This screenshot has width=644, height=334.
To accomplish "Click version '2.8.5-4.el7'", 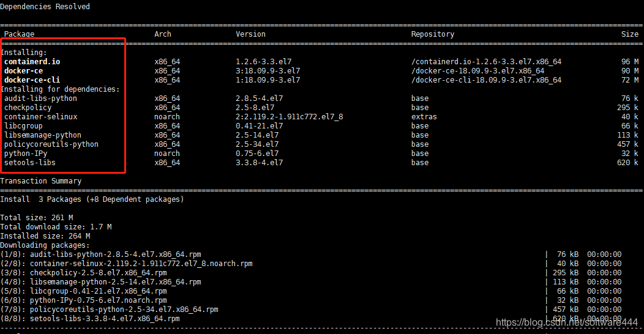I will tap(259, 98).
